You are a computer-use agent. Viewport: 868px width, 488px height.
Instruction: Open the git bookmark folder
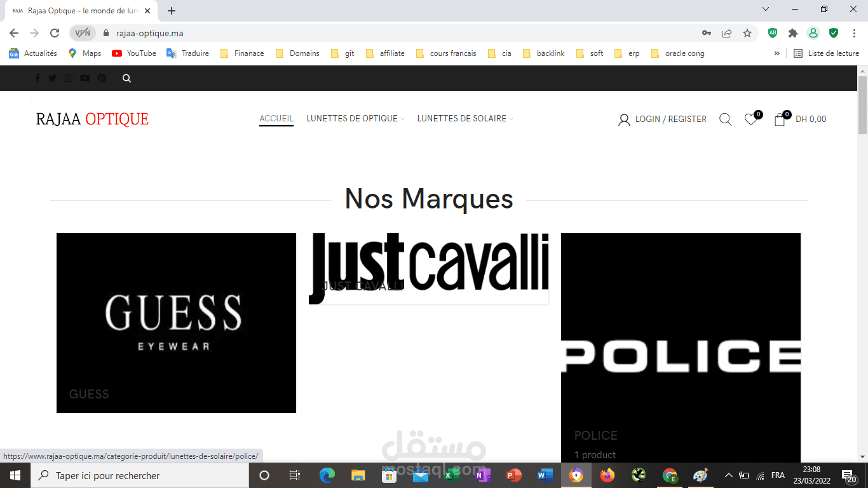(x=343, y=53)
